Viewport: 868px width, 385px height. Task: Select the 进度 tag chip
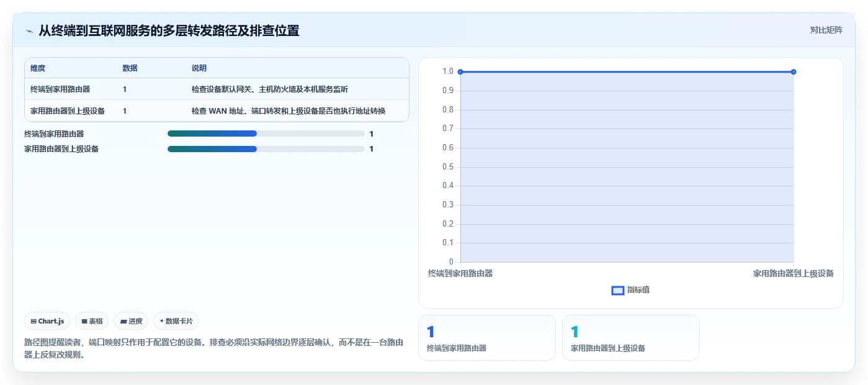point(131,321)
